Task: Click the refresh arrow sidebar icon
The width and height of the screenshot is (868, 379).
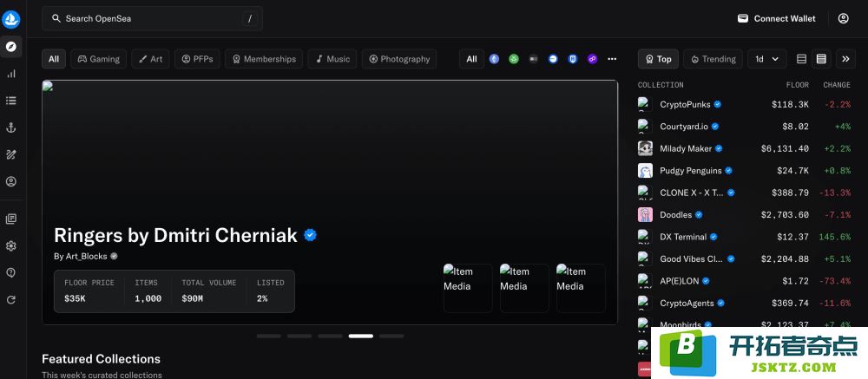Action: 11,300
